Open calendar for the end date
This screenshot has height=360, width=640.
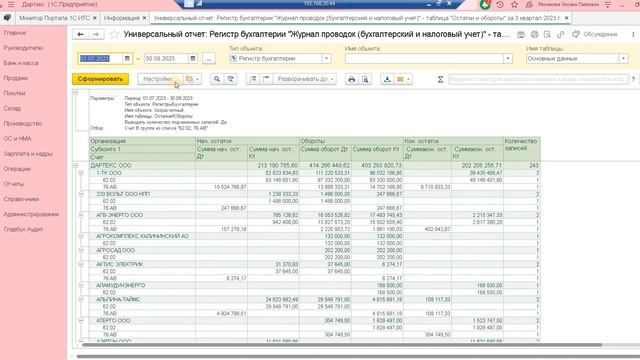193,58
